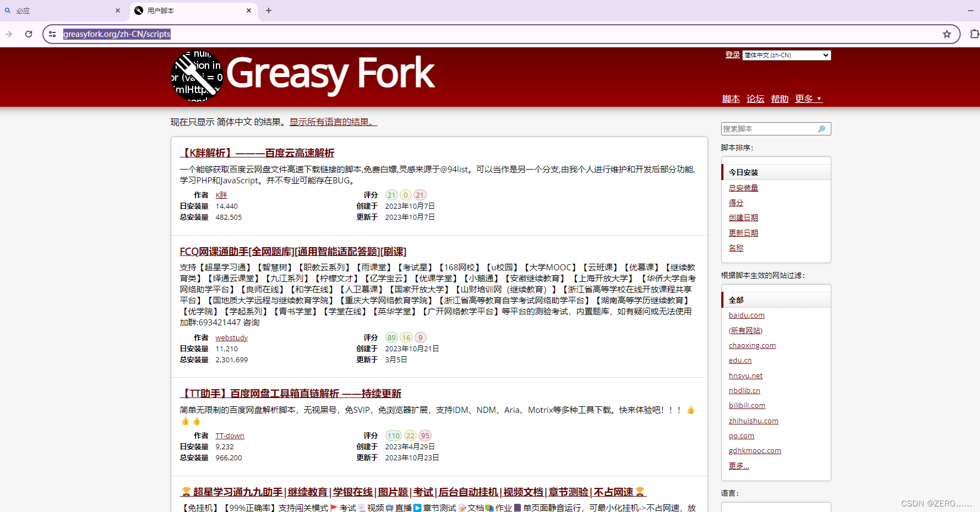Click the 登录 login link
980x512 pixels.
[x=732, y=55]
